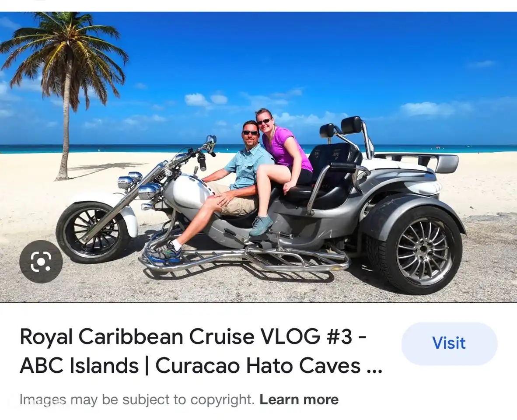Click the 'ABC Islands | Curacao Hato Caves' line
The image size is (517, 420).
click(x=201, y=366)
